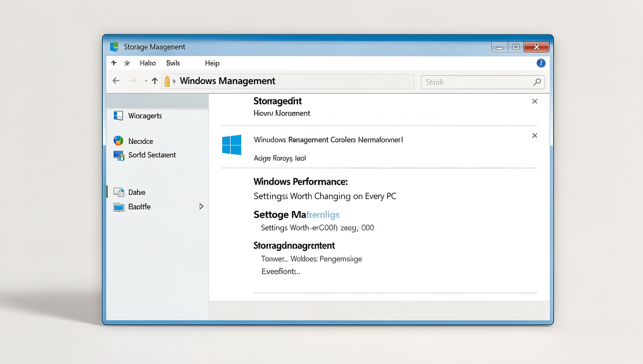This screenshot has width=643, height=364.
Task: Click into the Staıik search field
Action: coord(483,82)
